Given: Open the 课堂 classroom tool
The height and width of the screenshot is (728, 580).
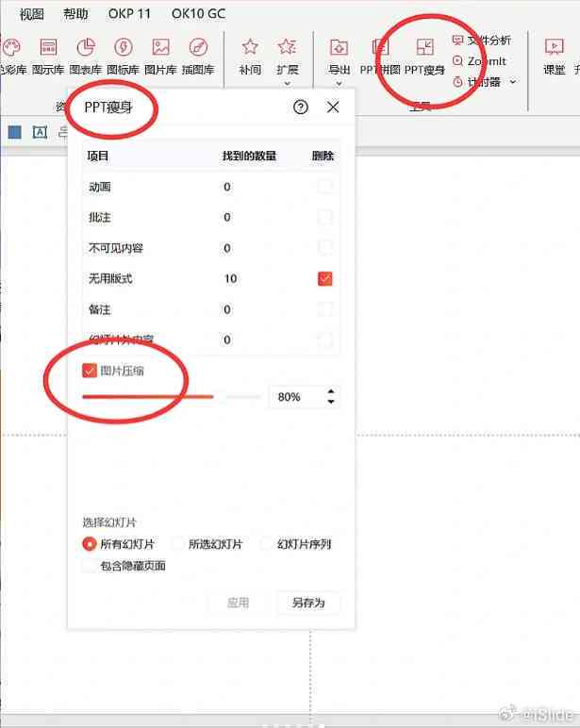Looking at the screenshot, I should click(x=554, y=57).
